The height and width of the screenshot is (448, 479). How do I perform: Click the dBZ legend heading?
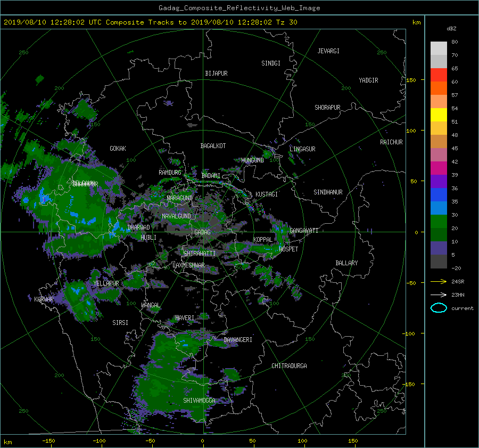point(451,28)
